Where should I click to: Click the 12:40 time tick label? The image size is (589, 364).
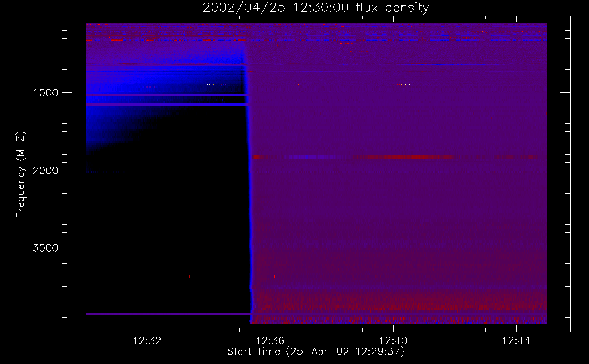393,341
